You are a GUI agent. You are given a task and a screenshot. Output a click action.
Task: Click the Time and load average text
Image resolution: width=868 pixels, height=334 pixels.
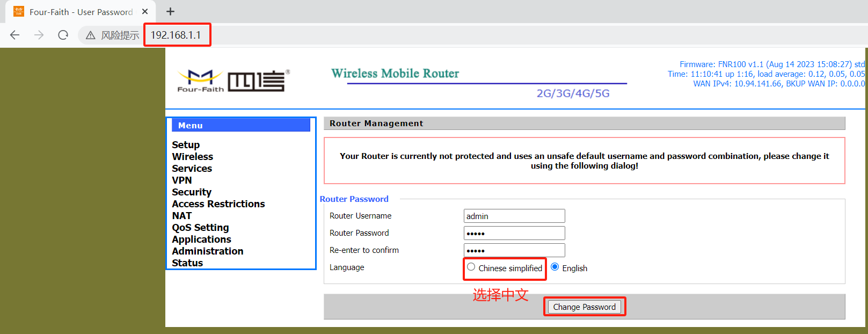[766, 74]
